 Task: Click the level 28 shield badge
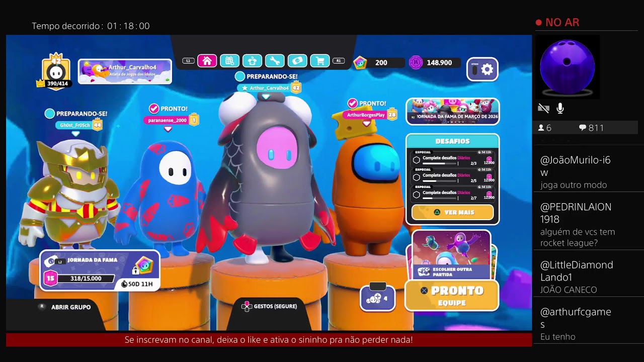392,115
